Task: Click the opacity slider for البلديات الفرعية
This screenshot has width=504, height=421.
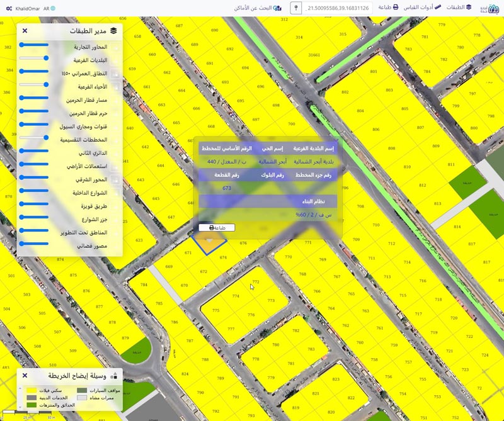Action: click(x=34, y=58)
